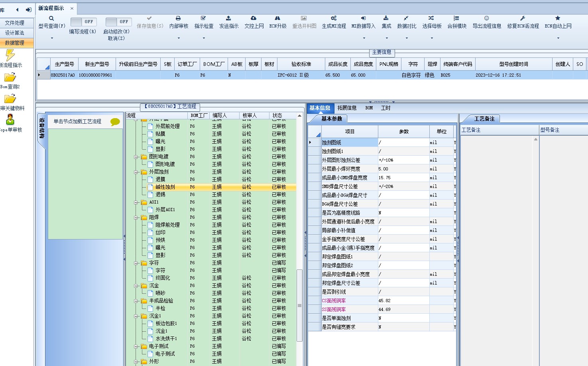Select the 外层AOI1 tree row
The image size is (588, 366).
coord(211,210)
